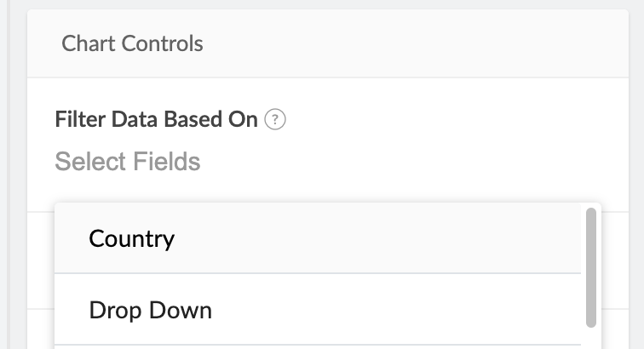Pick the Country entry in the dropdown
The image size is (644, 349).
132,238
